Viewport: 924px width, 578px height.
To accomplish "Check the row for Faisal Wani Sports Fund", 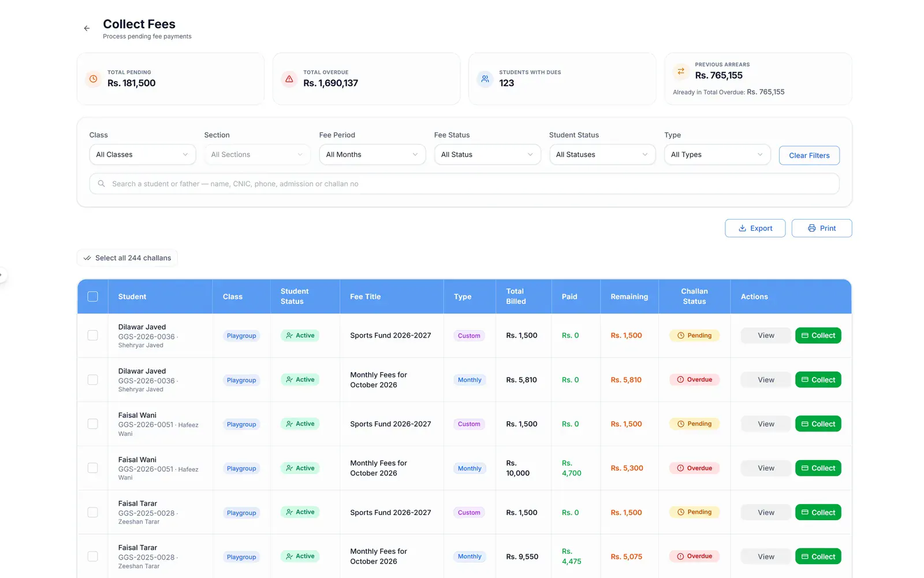I will tap(92, 424).
